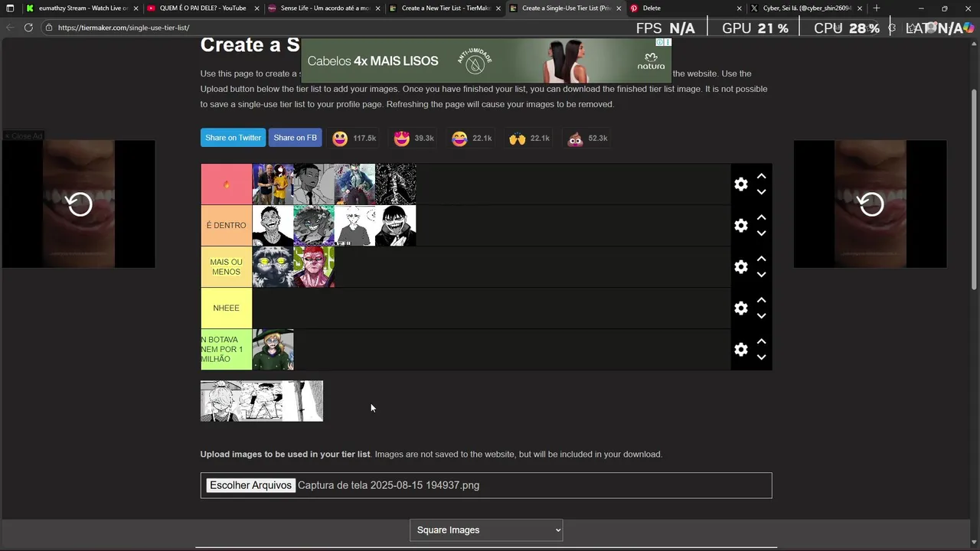Viewport: 980px width, 551px height.
Task: Select the É DENTRO tier label
Action: pos(226,226)
